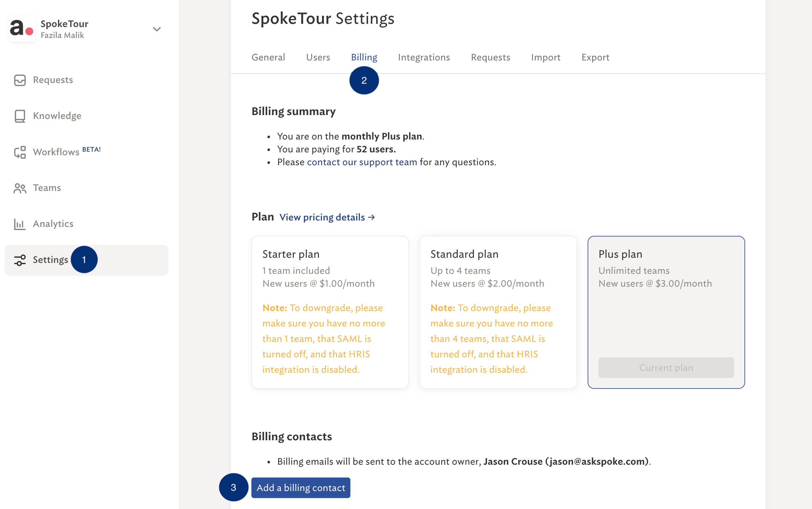Click the Workflows icon in sidebar
The image size is (812, 509).
point(20,152)
